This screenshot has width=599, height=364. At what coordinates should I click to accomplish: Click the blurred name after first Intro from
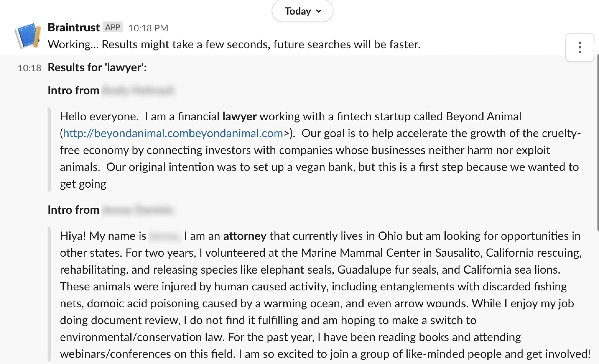(138, 90)
